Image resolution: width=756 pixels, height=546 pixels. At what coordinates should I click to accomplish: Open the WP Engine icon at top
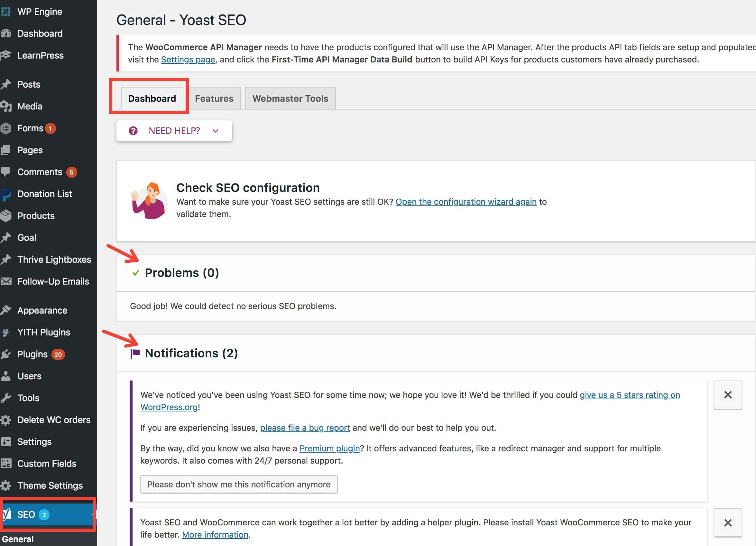(x=6, y=11)
